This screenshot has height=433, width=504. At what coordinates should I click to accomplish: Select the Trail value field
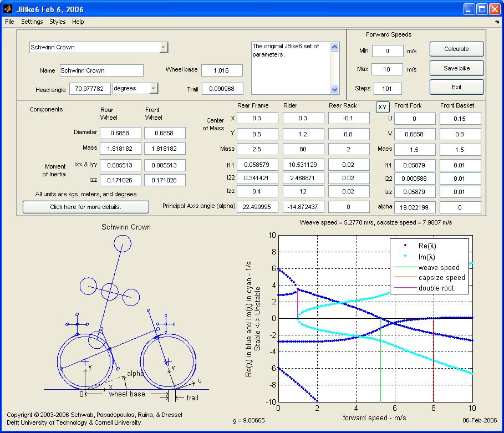pos(222,89)
